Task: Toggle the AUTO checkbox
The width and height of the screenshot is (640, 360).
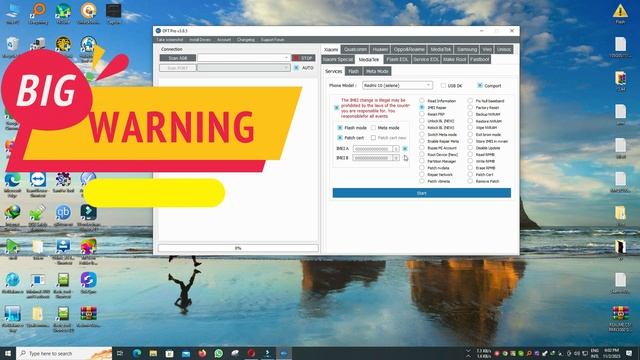Action: (x=296, y=68)
